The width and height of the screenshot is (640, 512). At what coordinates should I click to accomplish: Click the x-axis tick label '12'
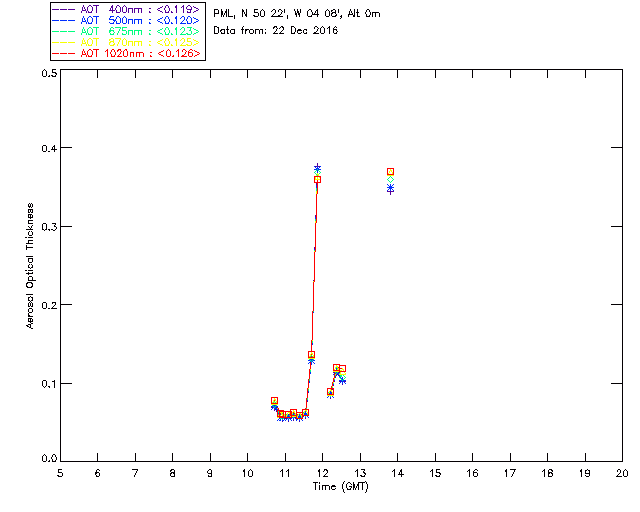(x=322, y=474)
